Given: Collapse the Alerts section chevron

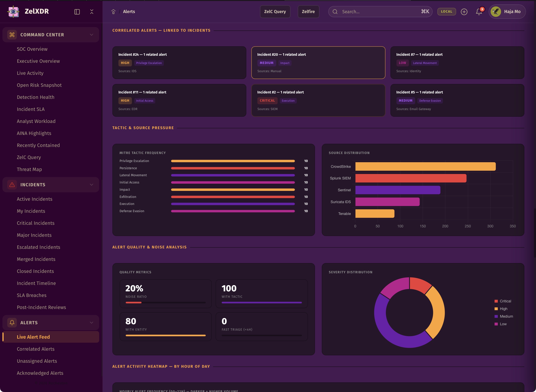Looking at the screenshot, I should click(x=92, y=322).
